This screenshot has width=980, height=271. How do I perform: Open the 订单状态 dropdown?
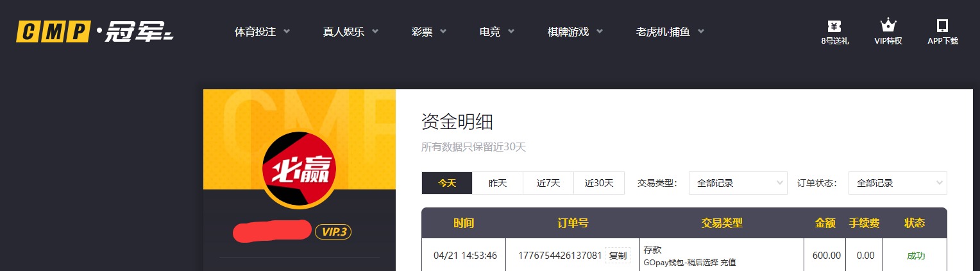tap(898, 183)
